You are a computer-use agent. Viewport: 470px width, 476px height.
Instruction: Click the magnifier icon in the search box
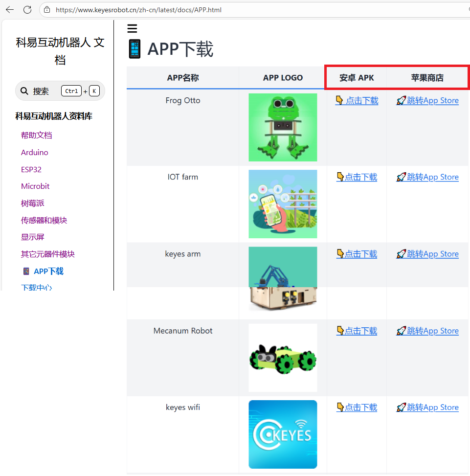coord(24,91)
